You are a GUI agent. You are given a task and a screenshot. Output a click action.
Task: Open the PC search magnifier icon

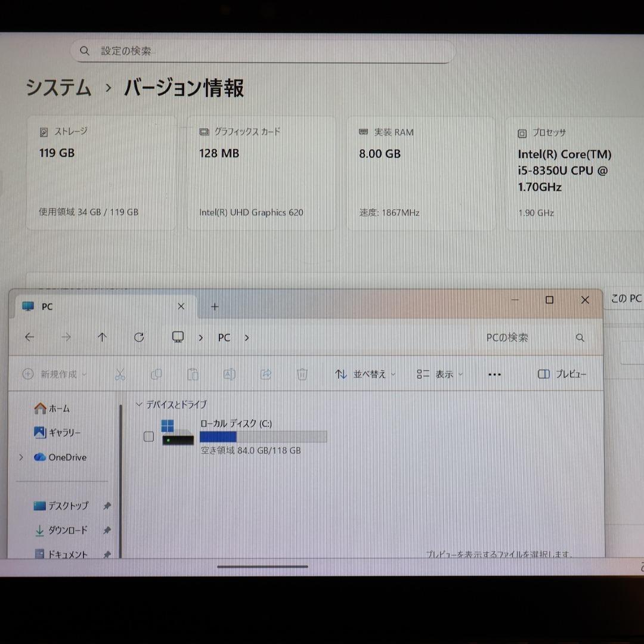coord(580,338)
